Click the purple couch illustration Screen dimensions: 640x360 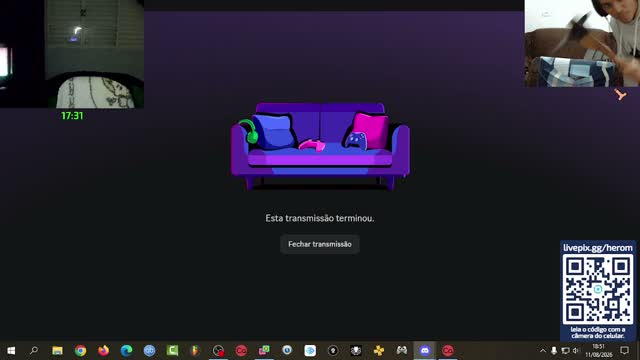[x=320, y=147]
